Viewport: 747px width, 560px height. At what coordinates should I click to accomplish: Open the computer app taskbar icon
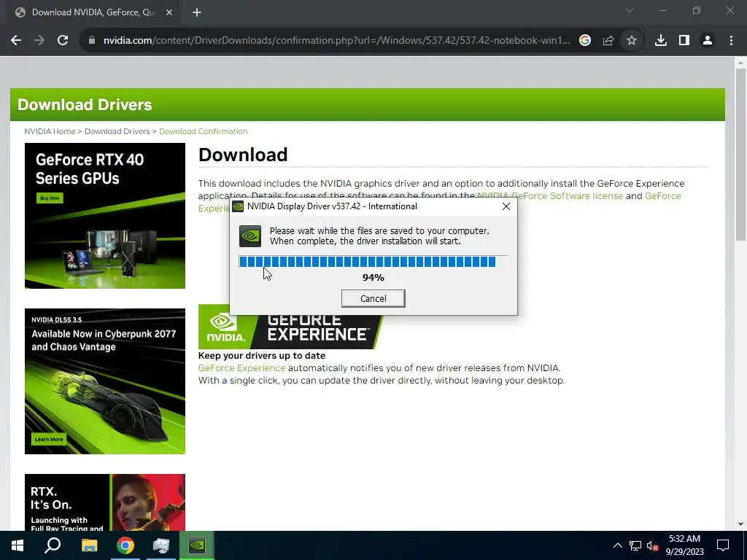[161, 545]
